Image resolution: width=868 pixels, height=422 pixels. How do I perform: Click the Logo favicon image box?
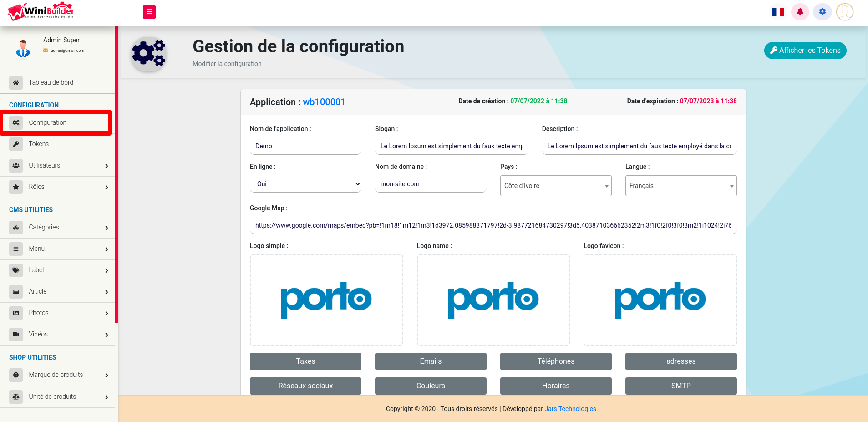tap(660, 300)
